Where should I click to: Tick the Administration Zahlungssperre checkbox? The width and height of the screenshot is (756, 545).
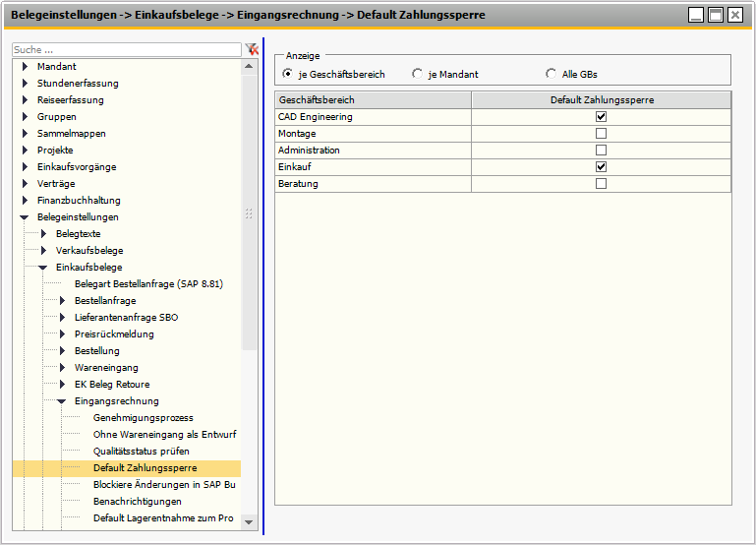pos(602,150)
